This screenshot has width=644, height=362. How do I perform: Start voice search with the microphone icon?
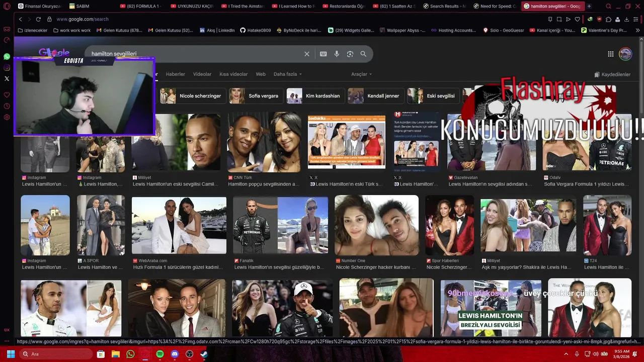[x=337, y=54]
